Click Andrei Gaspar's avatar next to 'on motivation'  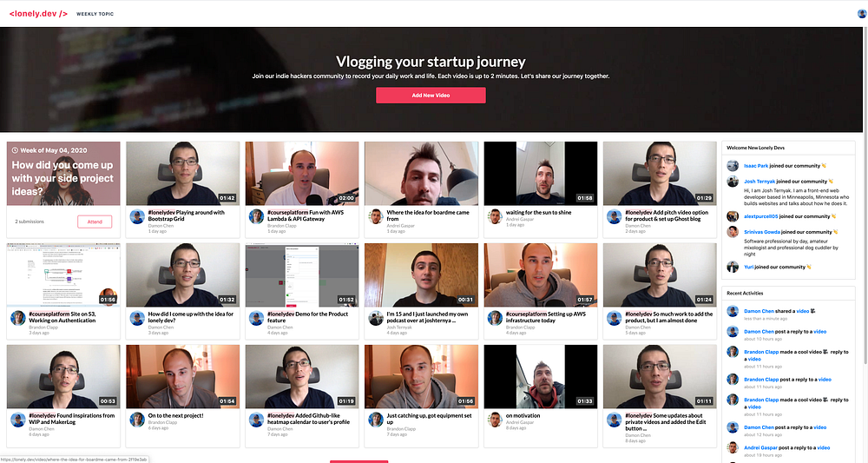coord(495,420)
